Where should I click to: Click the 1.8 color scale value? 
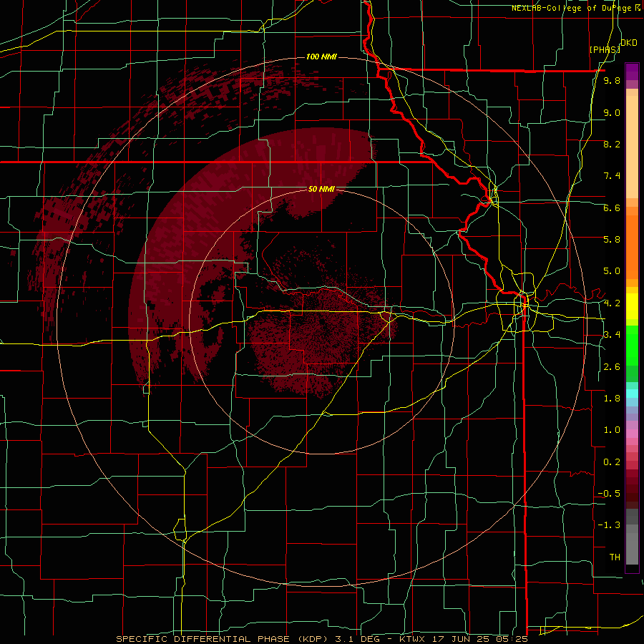pos(612,399)
